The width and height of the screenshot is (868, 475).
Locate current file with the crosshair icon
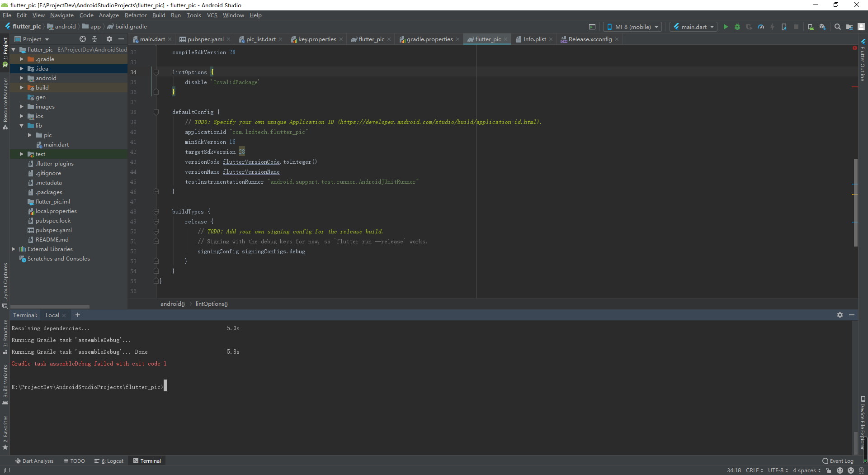[x=82, y=39]
